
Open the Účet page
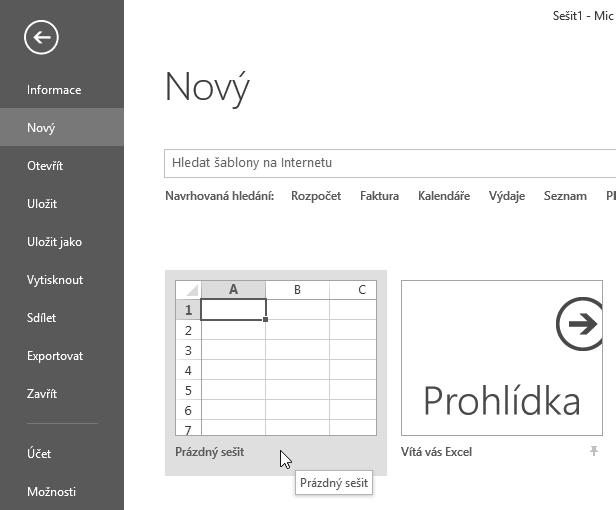[x=62, y=454]
